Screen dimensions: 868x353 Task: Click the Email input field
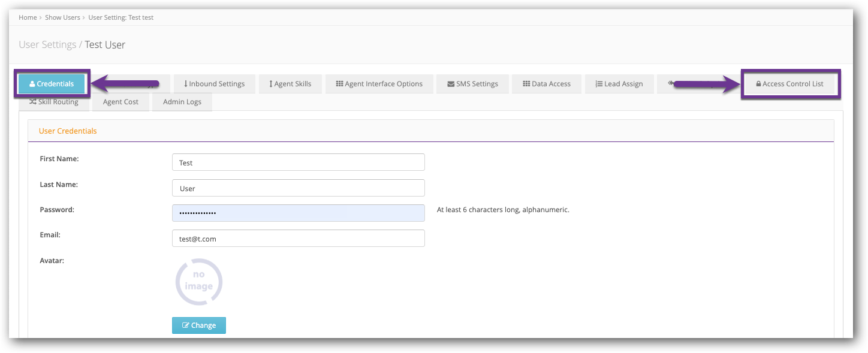point(298,239)
